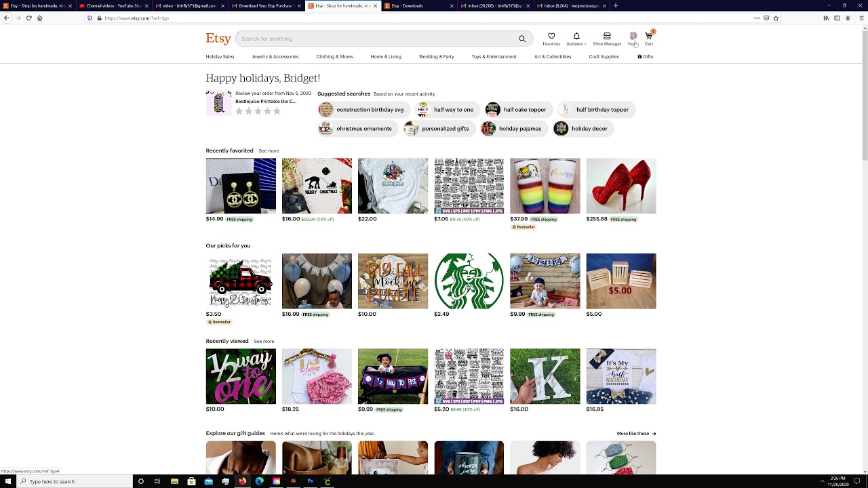868x488 pixels.
Task: Select suggested search construction birthday svg
Action: [x=365, y=109]
